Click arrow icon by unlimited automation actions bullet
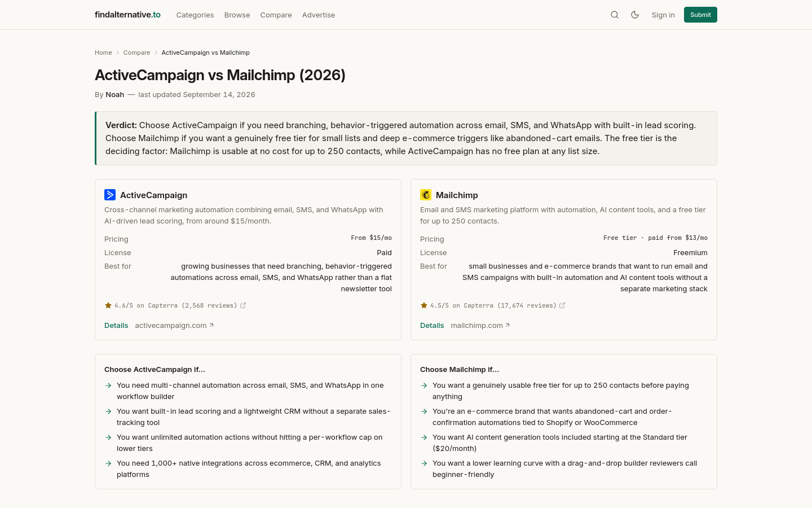The height and width of the screenshot is (508, 812). click(x=108, y=437)
